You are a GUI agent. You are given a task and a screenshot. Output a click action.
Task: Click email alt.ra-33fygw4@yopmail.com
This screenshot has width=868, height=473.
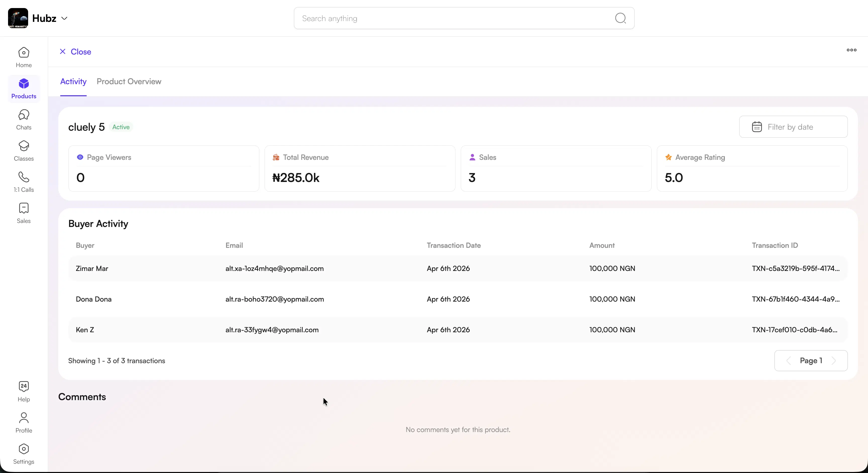click(x=272, y=330)
